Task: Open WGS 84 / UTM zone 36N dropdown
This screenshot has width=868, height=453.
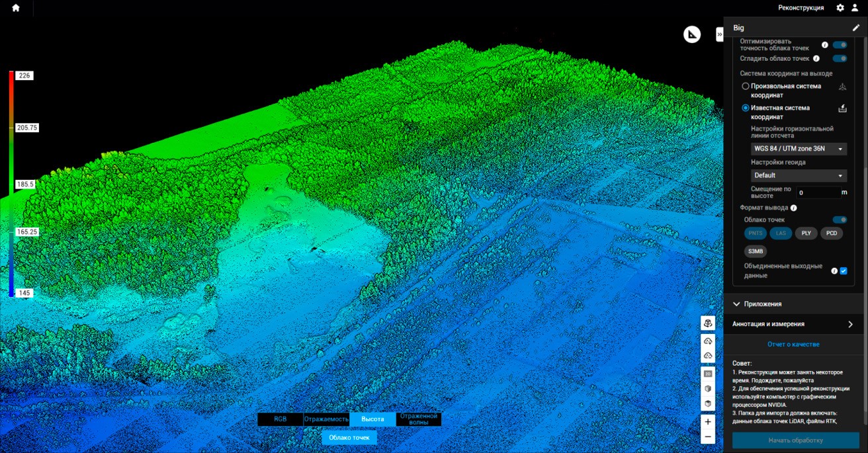Action: tap(799, 149)
